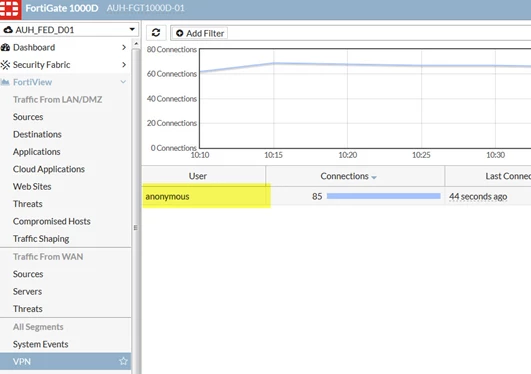531x374 pixels.
Task: Click the 85 connections blue bar
Action: (383, 196)
